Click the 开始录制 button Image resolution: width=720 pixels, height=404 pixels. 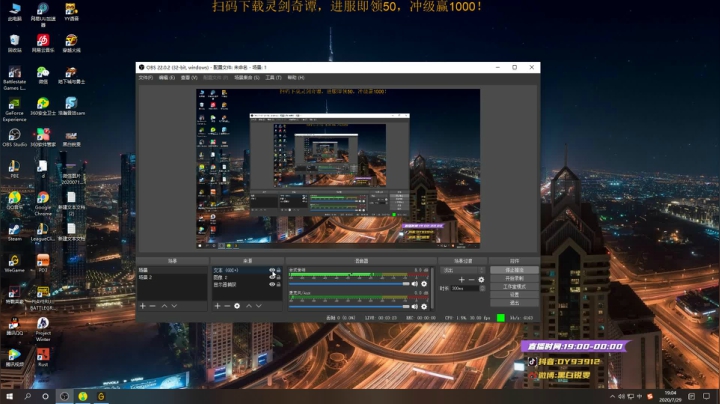click(514, 278)
